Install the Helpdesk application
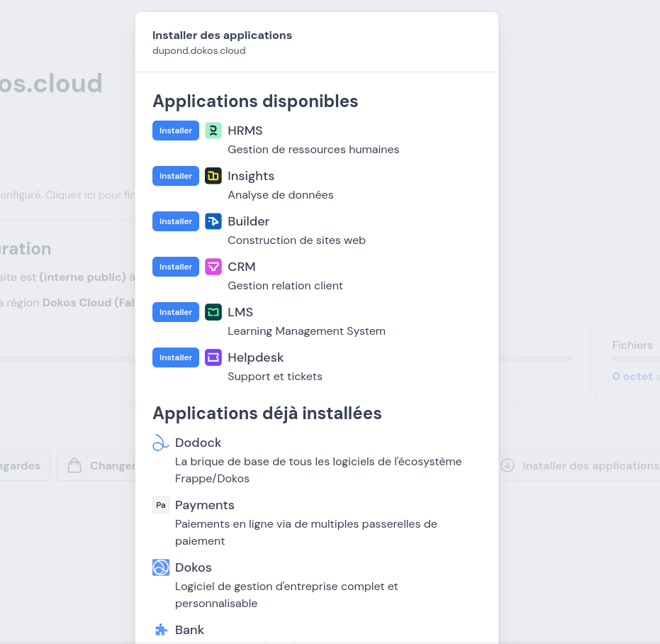Image resolution: width=660 pixels, height=644 pixels. 176,357
